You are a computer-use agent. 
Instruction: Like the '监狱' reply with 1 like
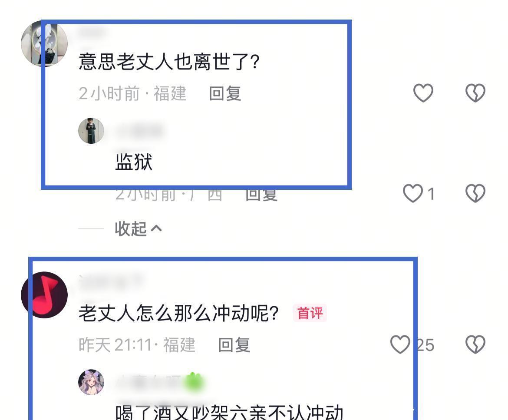tap(413, 193)
